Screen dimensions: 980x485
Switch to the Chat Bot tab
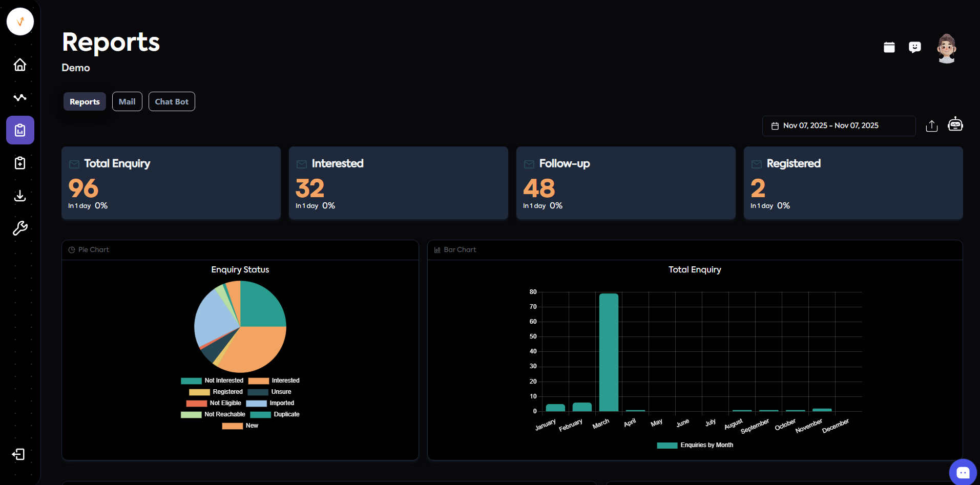(x=172, y=101)
